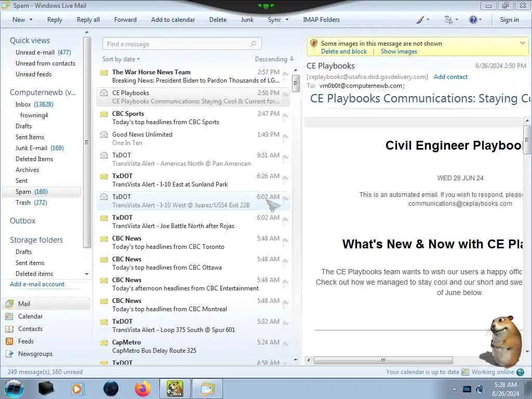Click the shield icon in the image warning bar
This screenshot has width=532, height=399.
tap(313, 44)
